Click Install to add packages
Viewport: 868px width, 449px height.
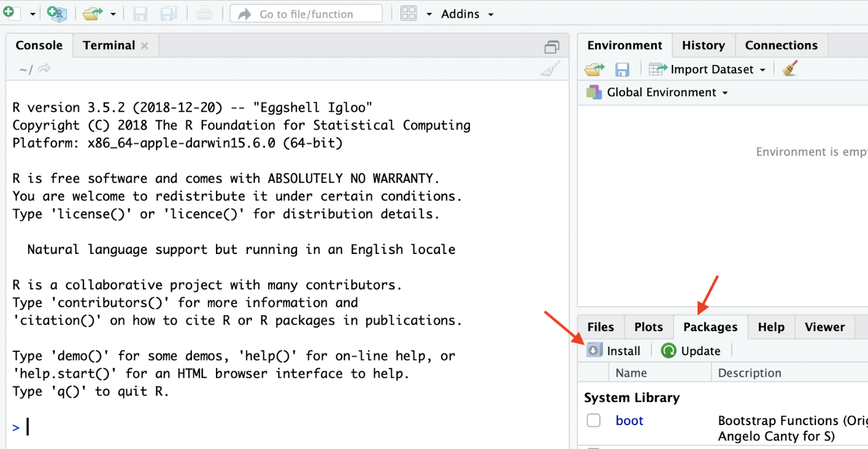[x=614, y=351]
